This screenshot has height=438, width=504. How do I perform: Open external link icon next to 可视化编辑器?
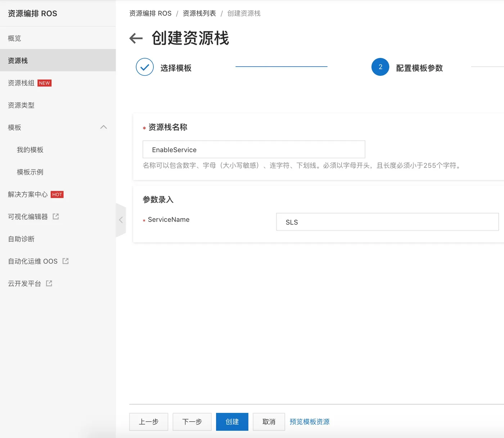[56, 216]
